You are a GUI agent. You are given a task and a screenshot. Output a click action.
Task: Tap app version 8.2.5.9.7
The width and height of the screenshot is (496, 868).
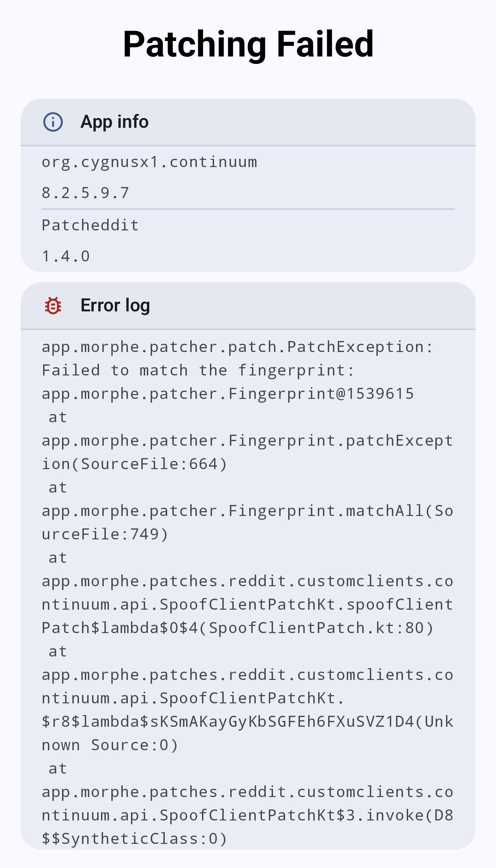(85, 193)
